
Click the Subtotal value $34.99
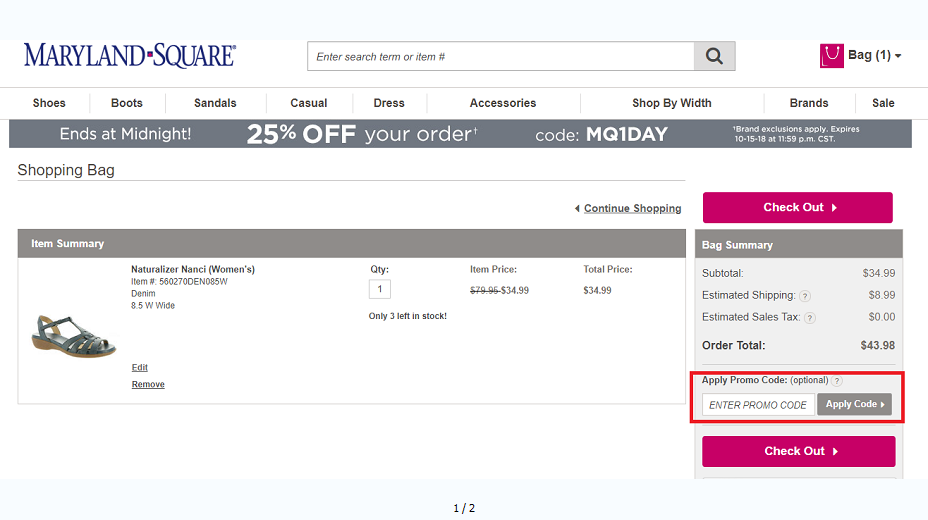[x=879, y=273]
